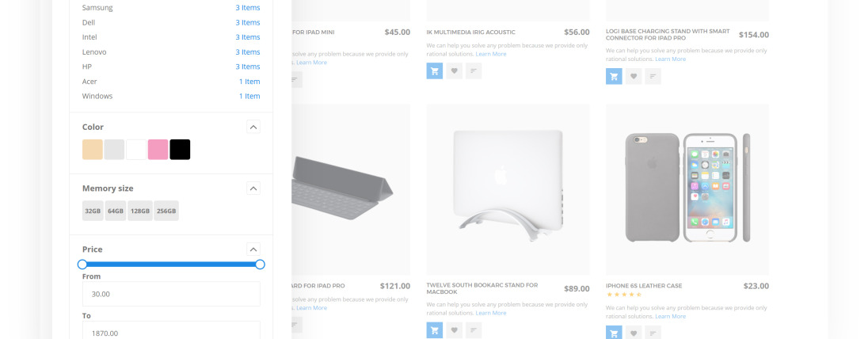Screen dimensions: 868x339
Task: Add IK Multimedia iRig Acoustic to cart
Action: 435,71
